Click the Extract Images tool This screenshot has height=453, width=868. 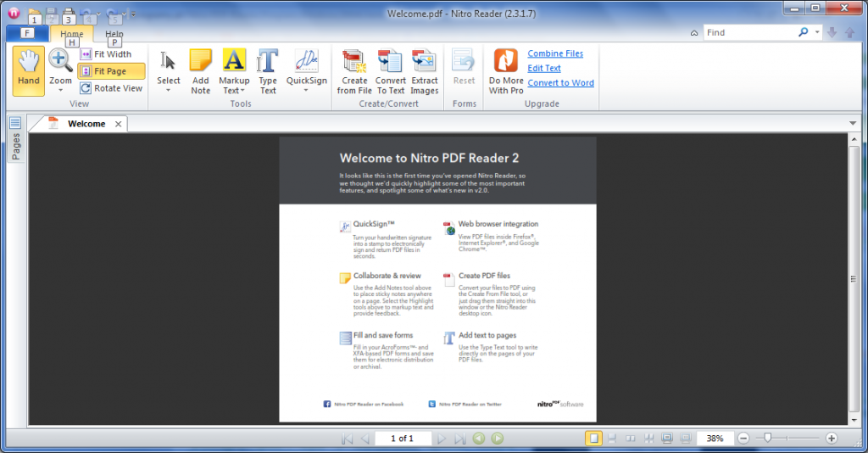coord(425,70)
